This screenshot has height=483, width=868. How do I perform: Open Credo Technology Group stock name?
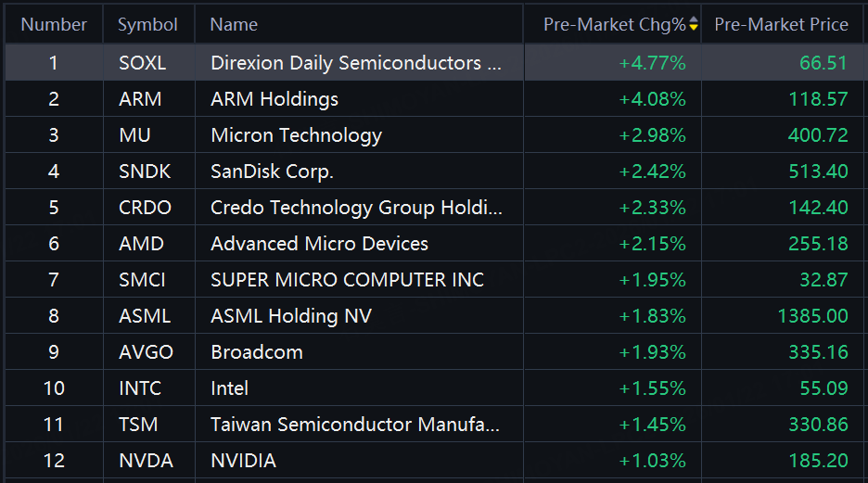356,208
